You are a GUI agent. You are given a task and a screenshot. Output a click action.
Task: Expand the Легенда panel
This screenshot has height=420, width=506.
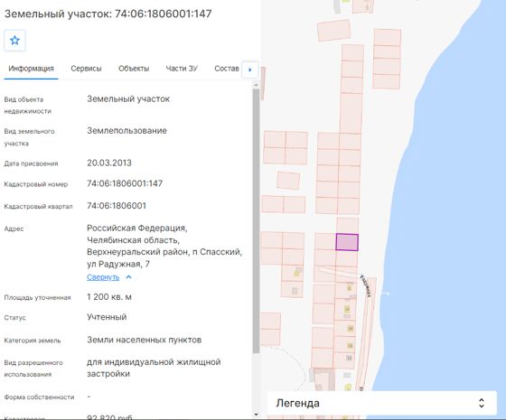point(381,403)
